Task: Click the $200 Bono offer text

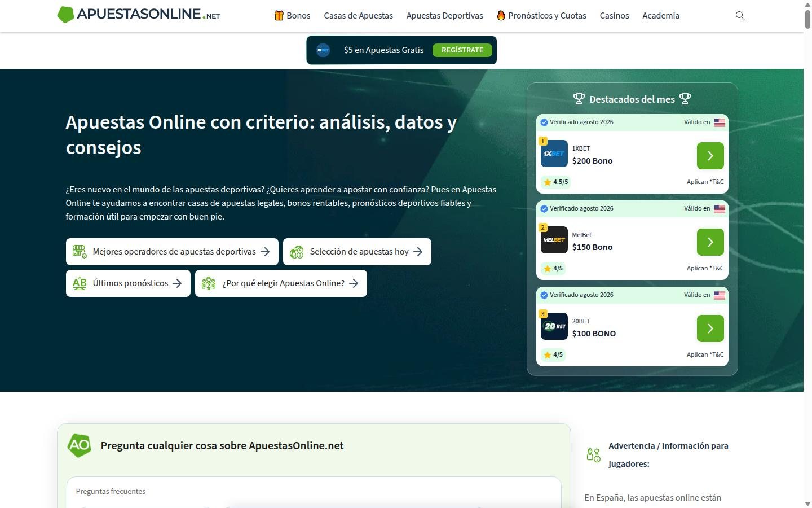Action: click(x=592, y=161)
